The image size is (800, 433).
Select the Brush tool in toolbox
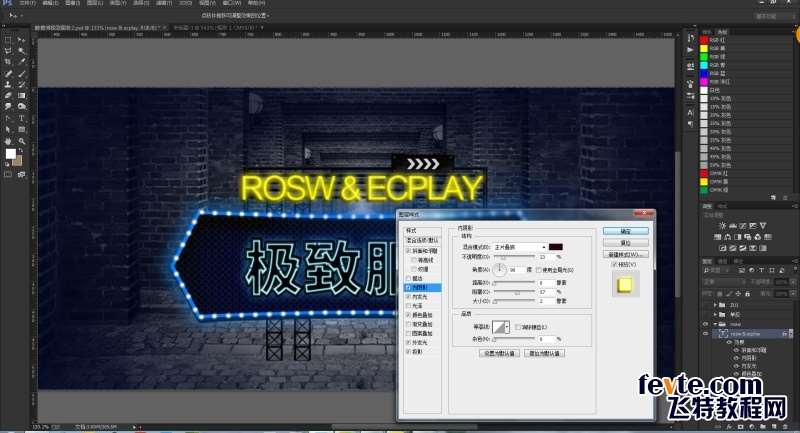coord(21,73)
